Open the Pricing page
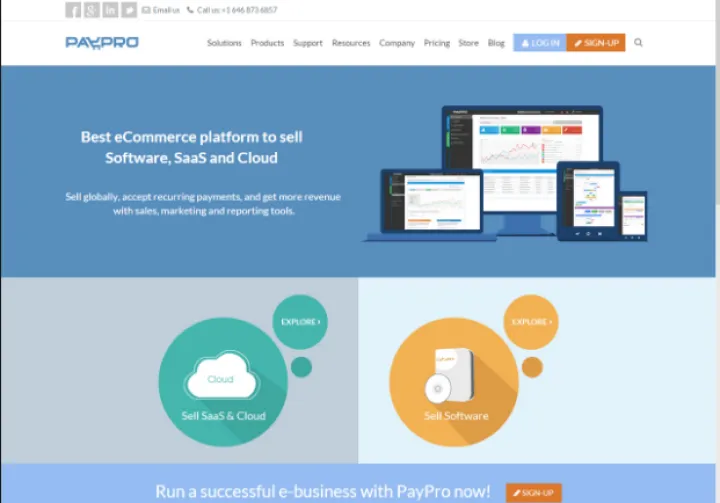Screen dimensions: 720x503 [x=437, y=43]
